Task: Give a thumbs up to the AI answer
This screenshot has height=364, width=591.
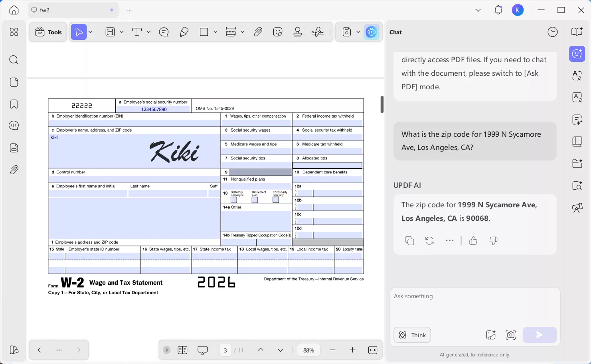Action: (473, 240)
